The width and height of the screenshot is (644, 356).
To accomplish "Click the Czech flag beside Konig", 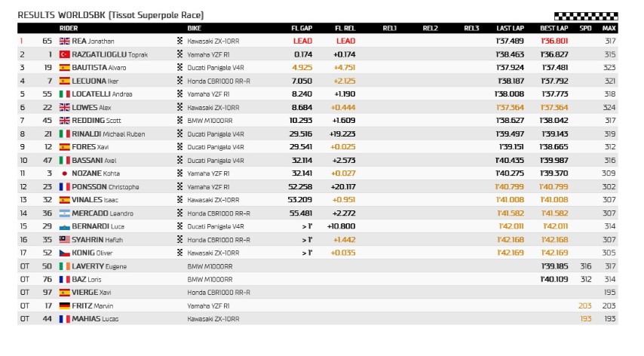I will [64, 253].
